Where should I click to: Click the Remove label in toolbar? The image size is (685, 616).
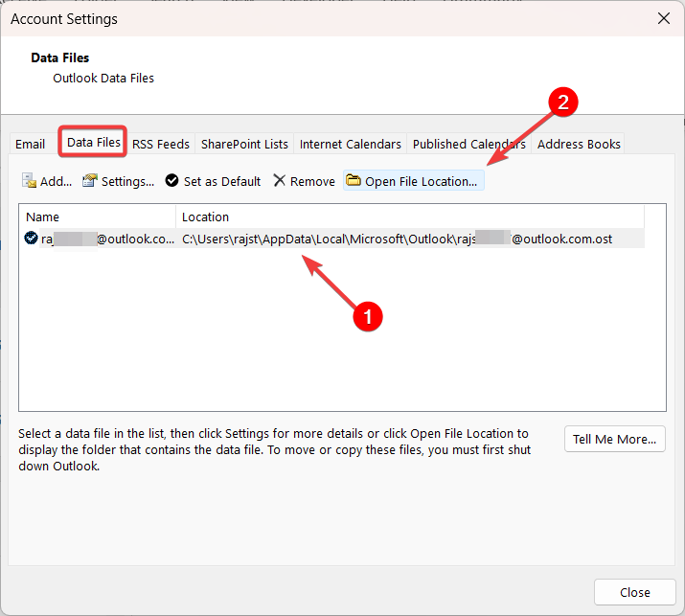(312, 181)
